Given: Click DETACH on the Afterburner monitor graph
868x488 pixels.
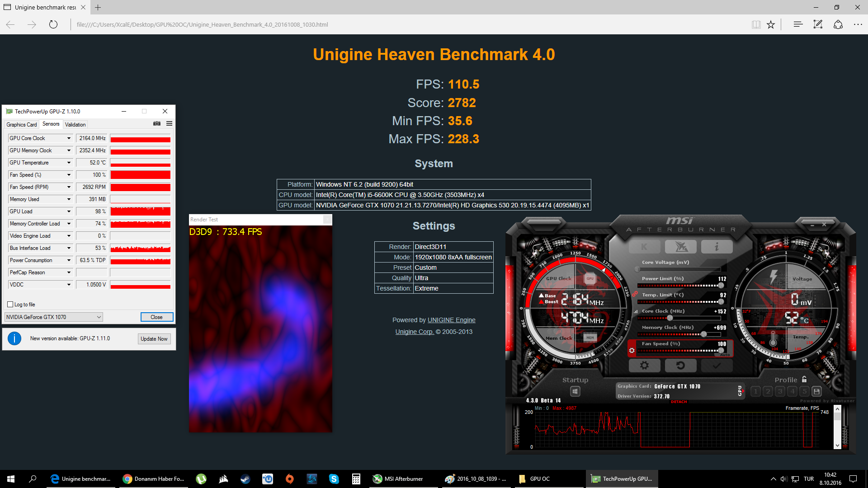Looking at the screenshot, I should click(679, 402).
